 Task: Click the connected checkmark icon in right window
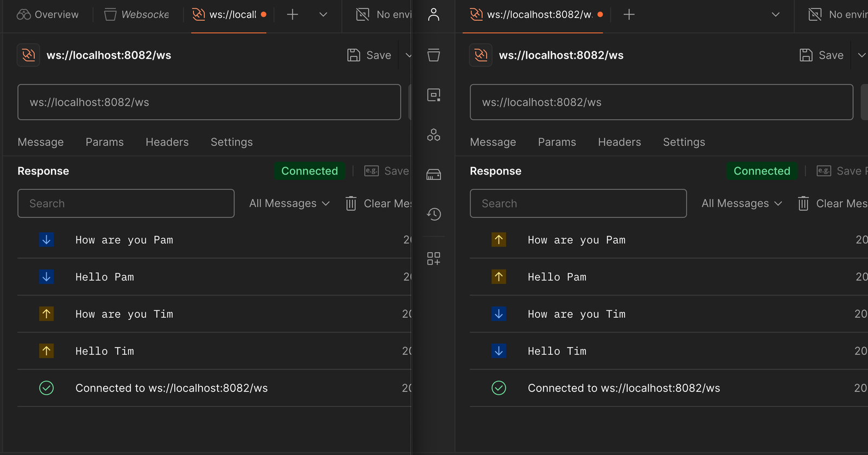point(499,388)
